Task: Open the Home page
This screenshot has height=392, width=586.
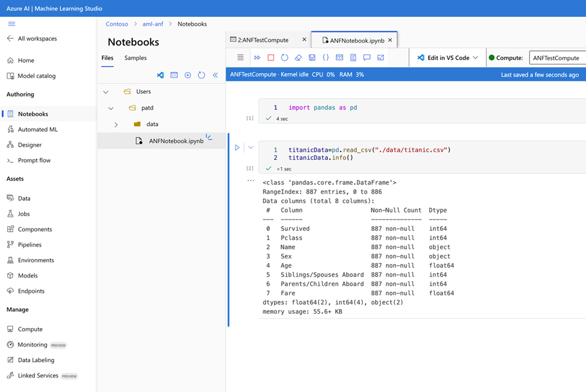Action: point(21,60)
